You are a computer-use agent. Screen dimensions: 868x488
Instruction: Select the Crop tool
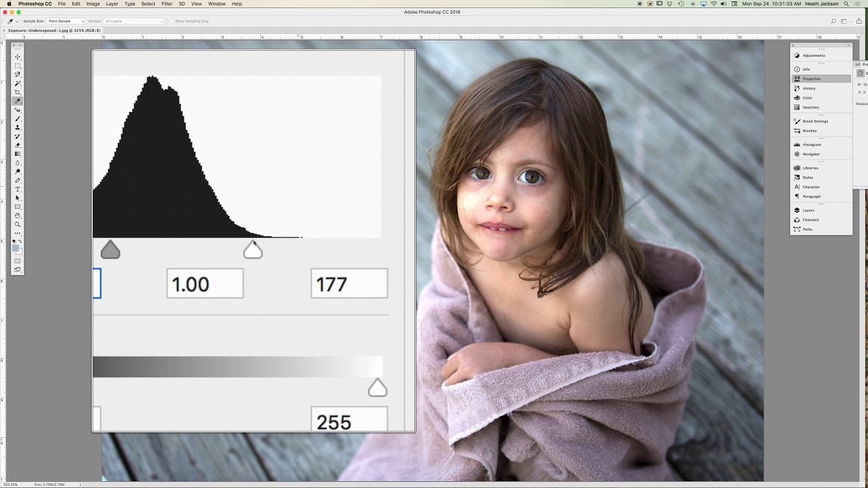point(18,91)
